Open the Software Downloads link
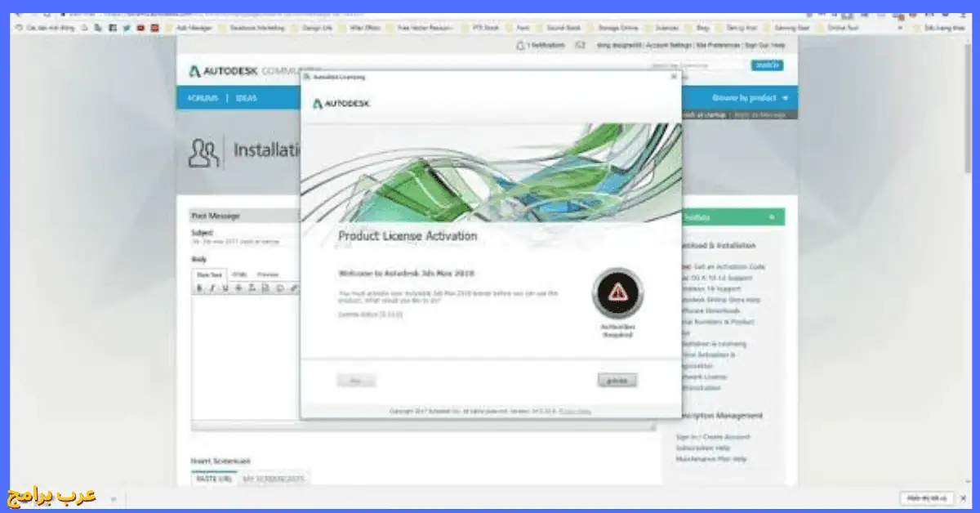 point(710,311)
